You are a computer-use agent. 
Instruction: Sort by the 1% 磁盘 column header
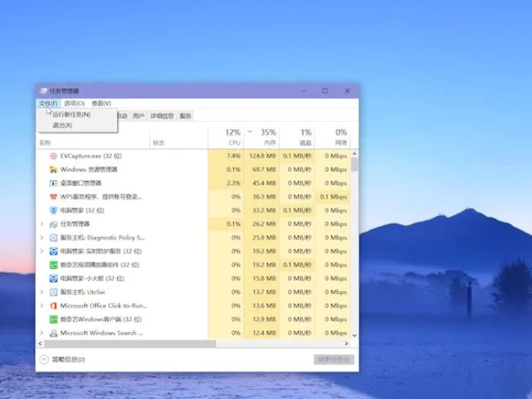tap(297, 137)
